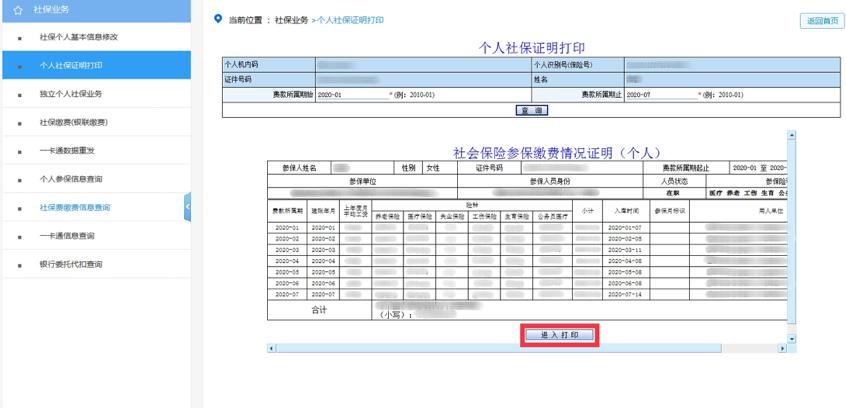Click the 个人社保证明打印 breadcrumb text
This screenshot has width=846, height=408.
pos(351,20)
